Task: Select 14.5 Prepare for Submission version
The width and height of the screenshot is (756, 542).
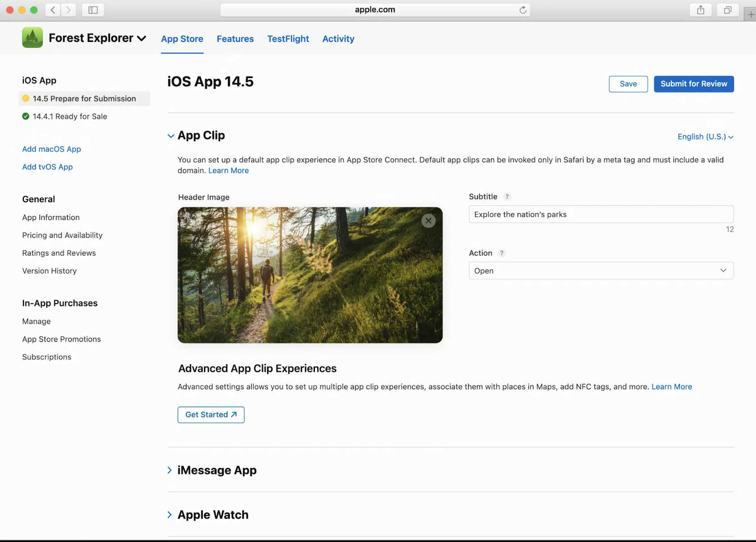Action: click(x=84, y=98)
